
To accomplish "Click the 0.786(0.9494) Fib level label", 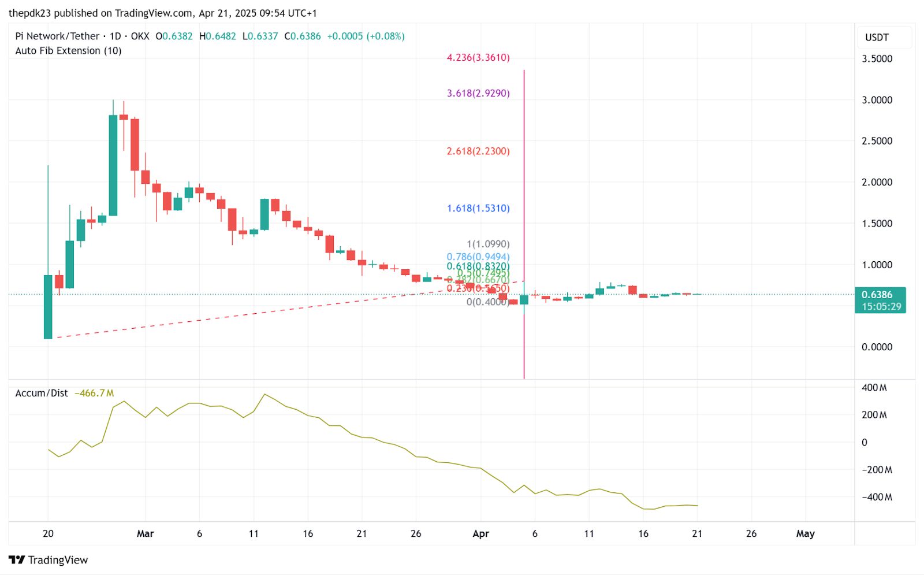I will [x=478, y=257].
